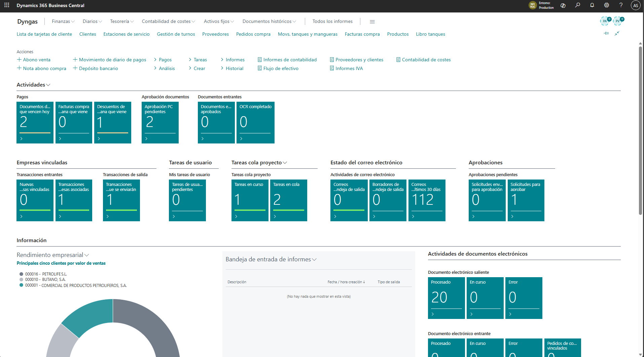Open the hamburger more-menu icon

372,22
